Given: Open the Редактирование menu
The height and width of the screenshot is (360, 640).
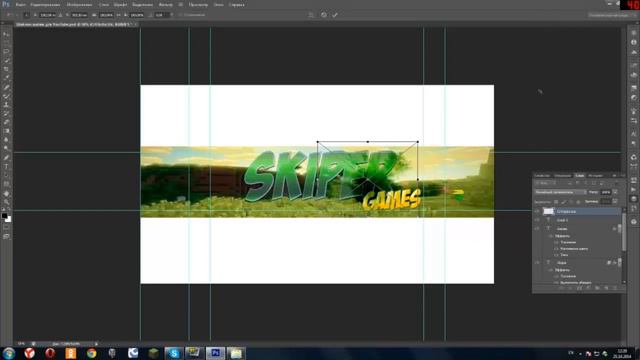Looking at the screenshot, I should (x=45, y=4).
